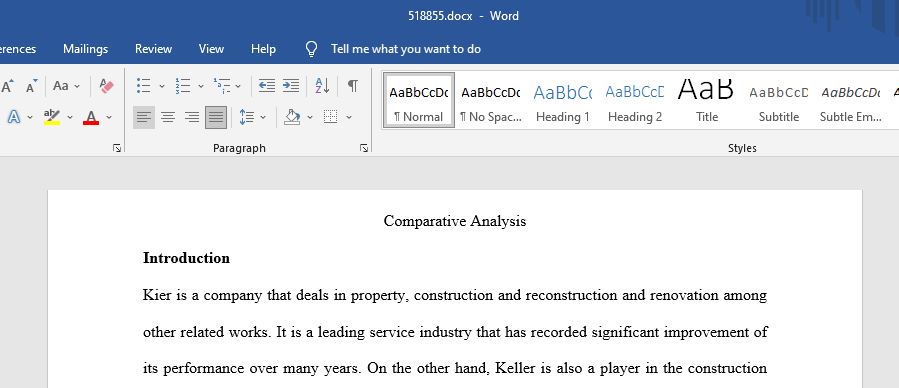The height and width of the screenshot is (388, 899).
Task: Decrease the paragraph indent
Action: pos(267,86)
